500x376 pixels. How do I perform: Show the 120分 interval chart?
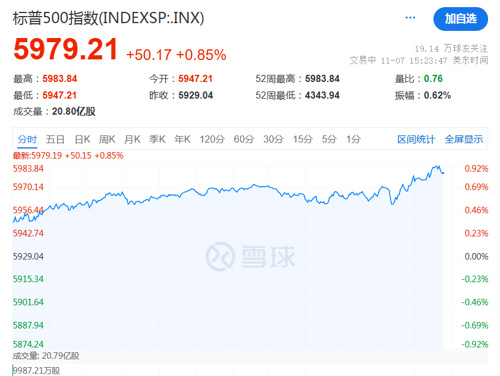coord(212,139)
